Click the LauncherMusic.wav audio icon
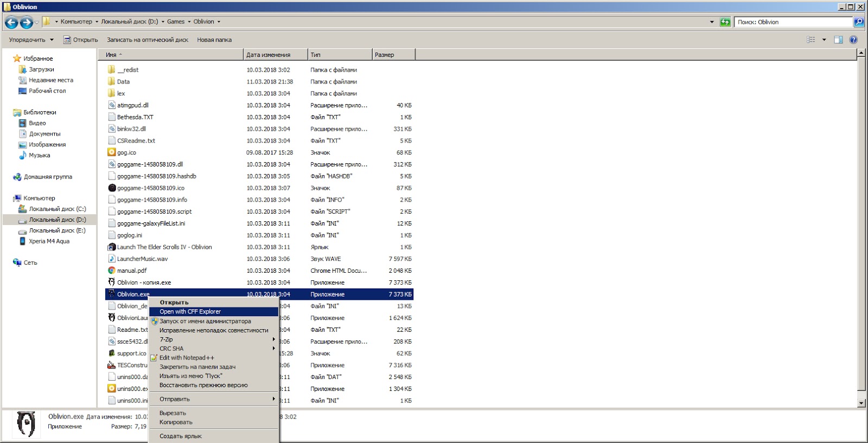The height and width of the screenshot is (443, 868). point(112,259)
